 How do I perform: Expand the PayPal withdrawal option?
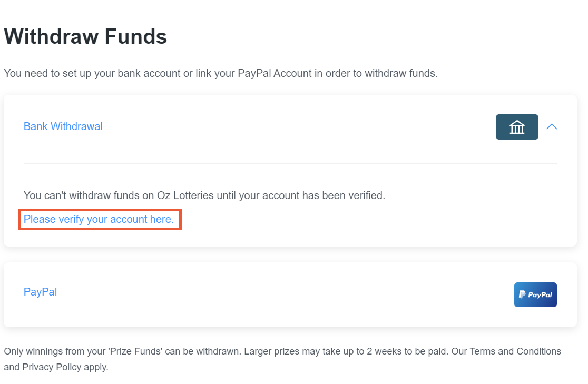40,292
